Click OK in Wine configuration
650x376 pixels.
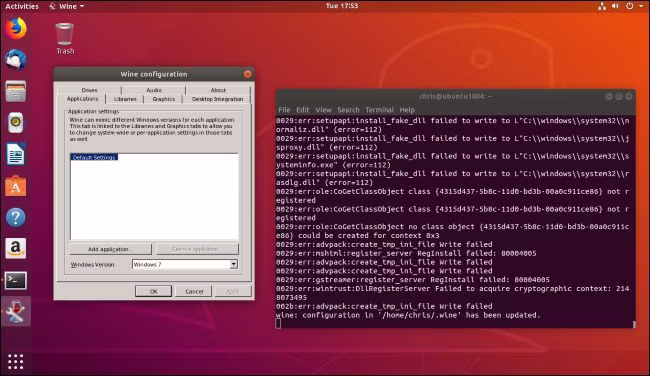click(153, 291)
